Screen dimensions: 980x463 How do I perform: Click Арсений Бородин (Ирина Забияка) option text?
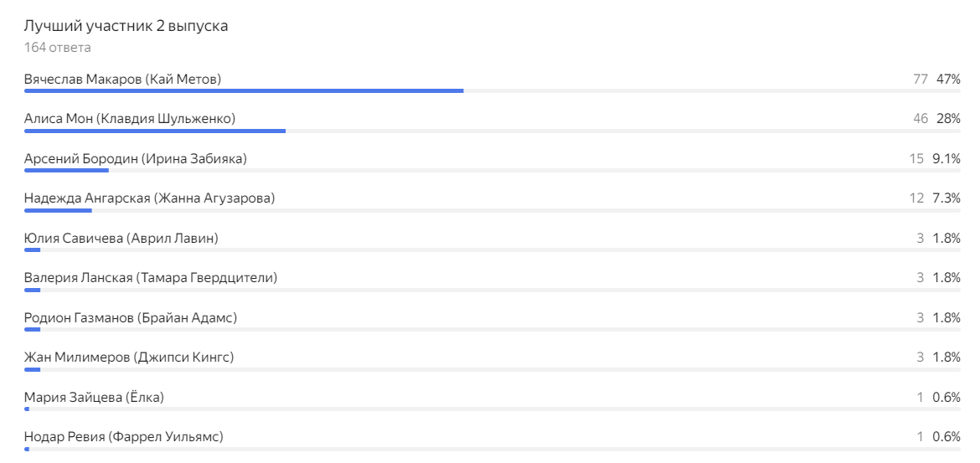[136, 158]
